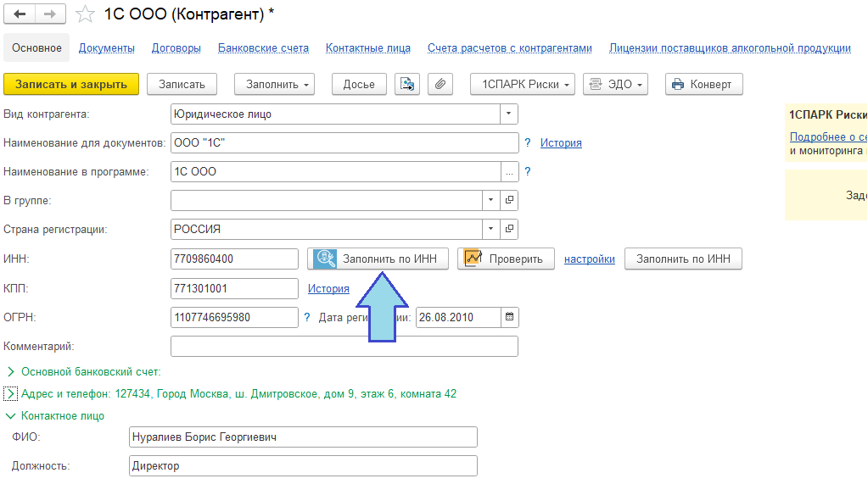Viewport: 868px width, 484px height.
Task: Open Счета расчетов с контрагентами tab
Action: (x=510, y=48)
